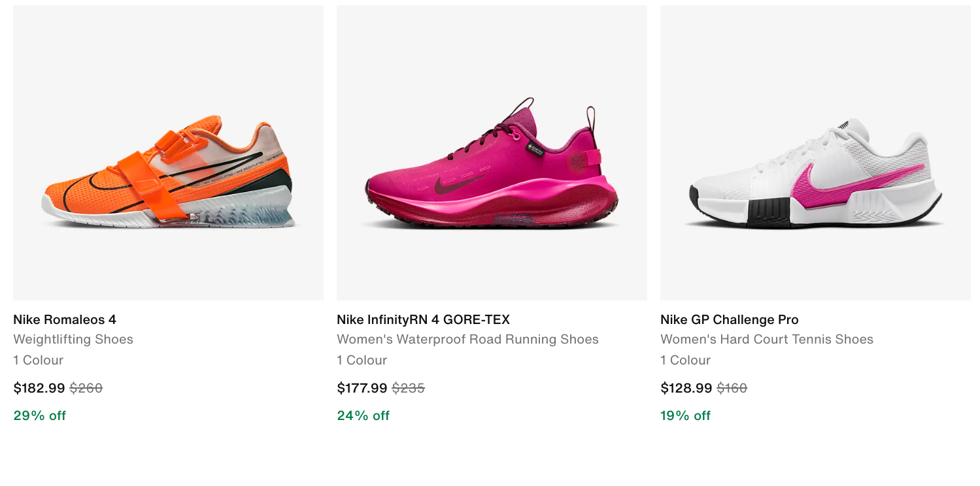Image resolution: width=980 pixels, height=486 pixels.
Task: Click the 24% off discount label
Action: (x=363, y=415)
